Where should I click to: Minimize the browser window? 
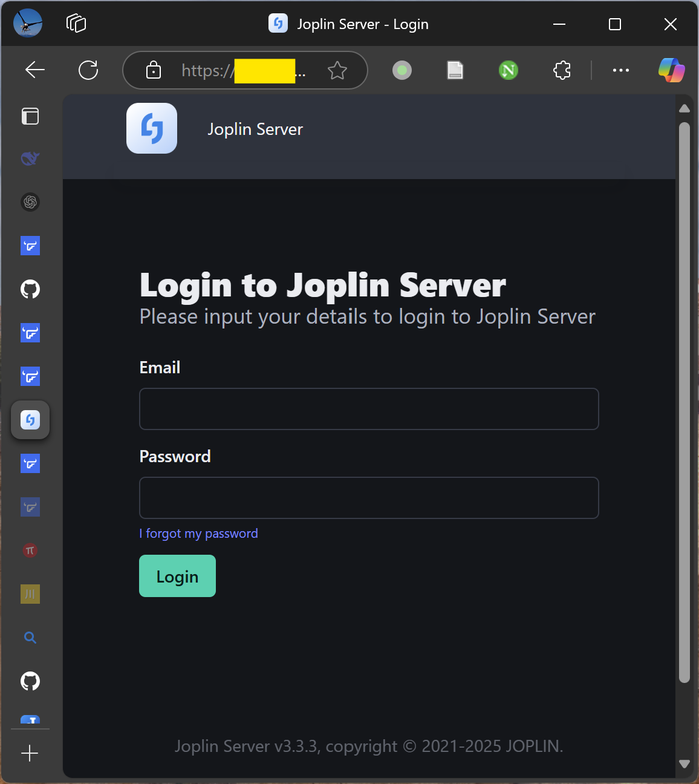click(x=559, y=24)
